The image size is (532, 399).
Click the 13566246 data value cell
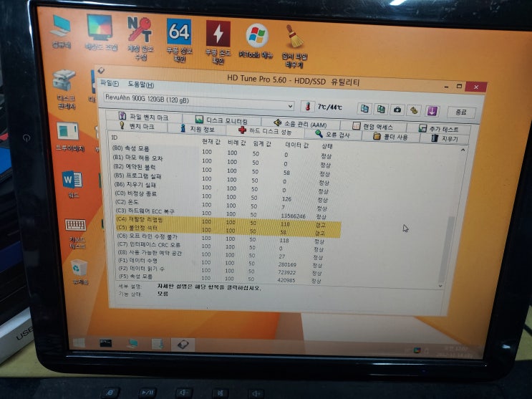pos(294,216)
